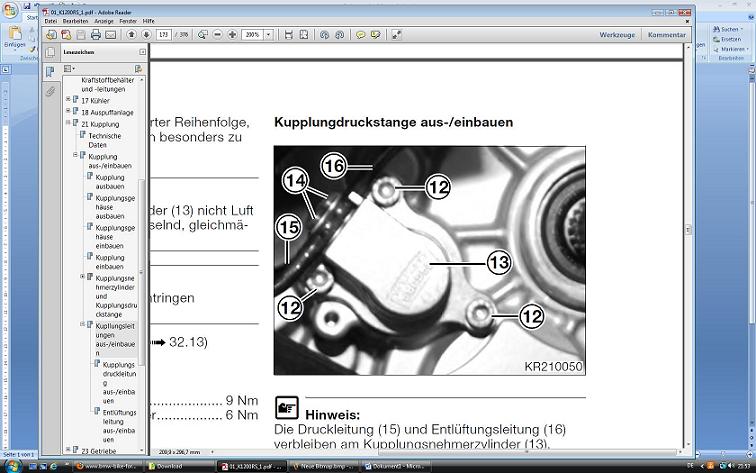Collapse 21 Kupplung bookmark node
Screen dimensions: 756x473
68,122
